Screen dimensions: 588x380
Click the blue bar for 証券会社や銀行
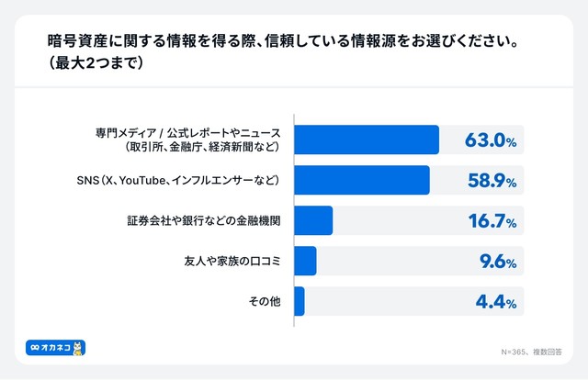tap(313, 220)
